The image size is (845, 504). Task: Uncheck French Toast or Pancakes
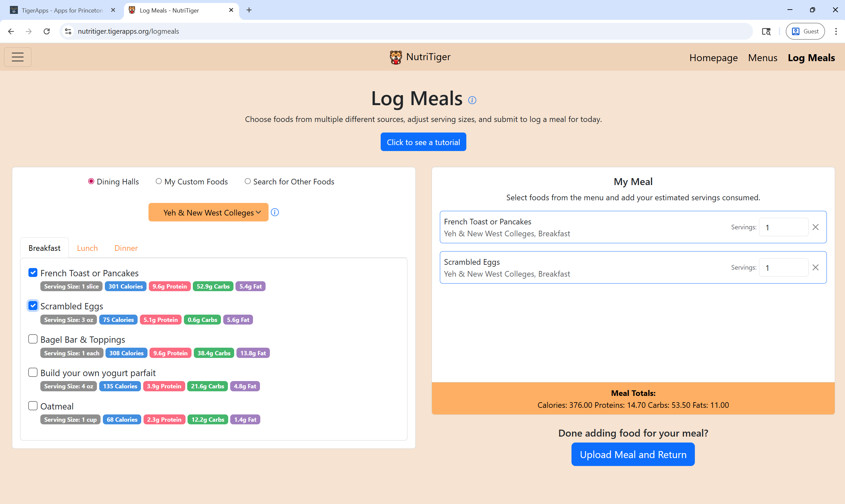[x=33, y=272]
